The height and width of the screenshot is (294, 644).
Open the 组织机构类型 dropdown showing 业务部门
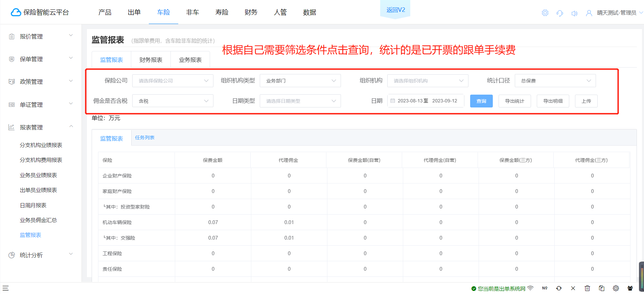click(300, 81)
